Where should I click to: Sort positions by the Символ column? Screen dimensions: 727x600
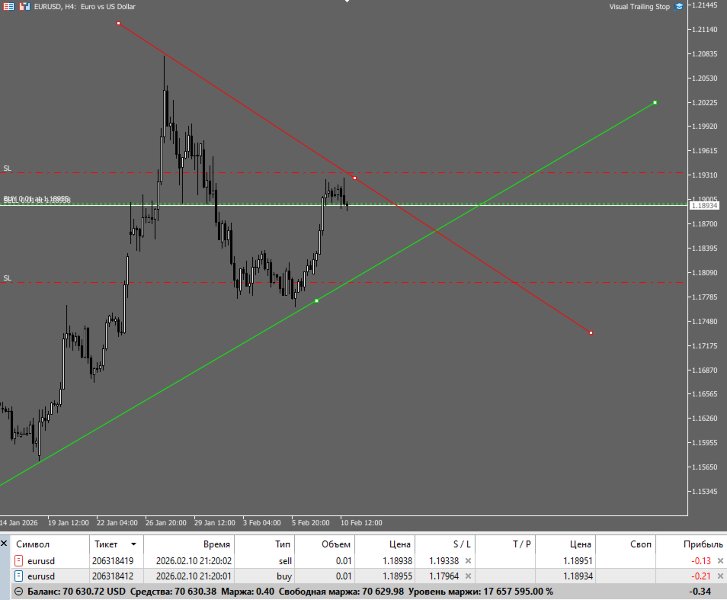point(32,544)
